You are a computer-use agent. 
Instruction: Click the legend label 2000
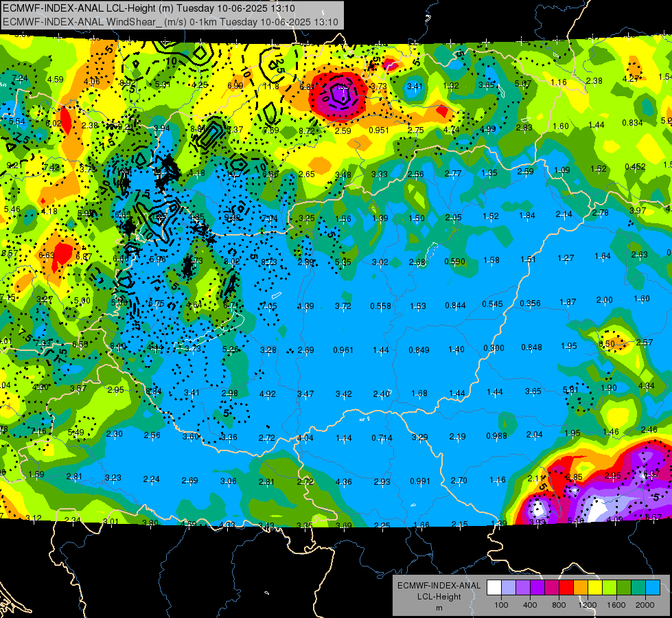point(645,605)
